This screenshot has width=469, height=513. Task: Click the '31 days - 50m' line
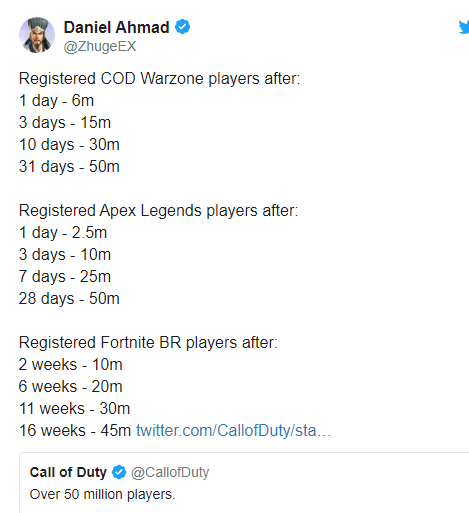(x=69, y=166)
